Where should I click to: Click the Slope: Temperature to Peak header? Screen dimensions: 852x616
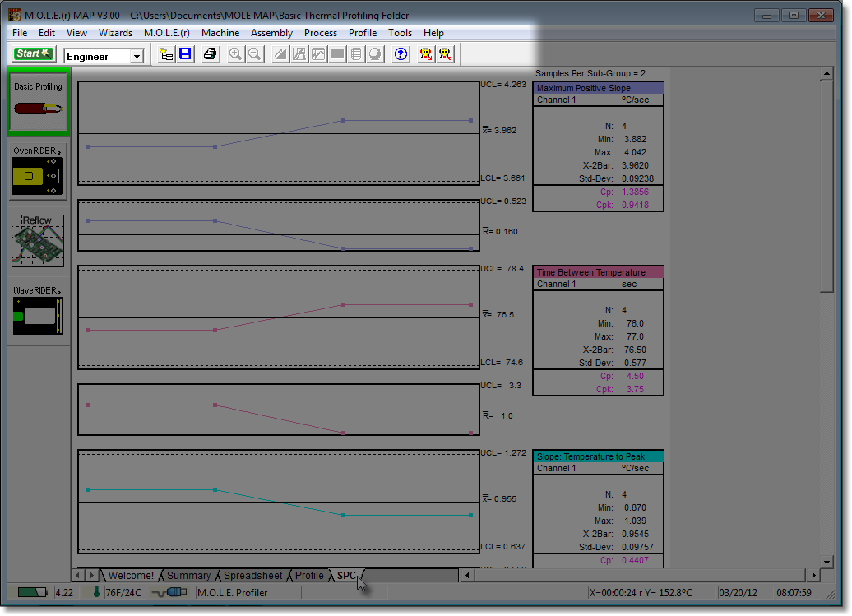598,456
